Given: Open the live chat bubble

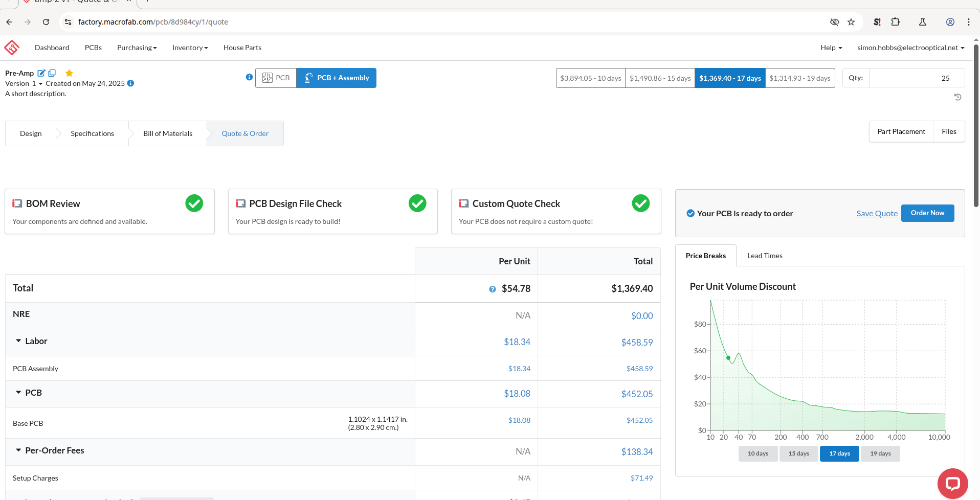Looking at the screenshot, I should pyautogui.click(x=952, y=483).
